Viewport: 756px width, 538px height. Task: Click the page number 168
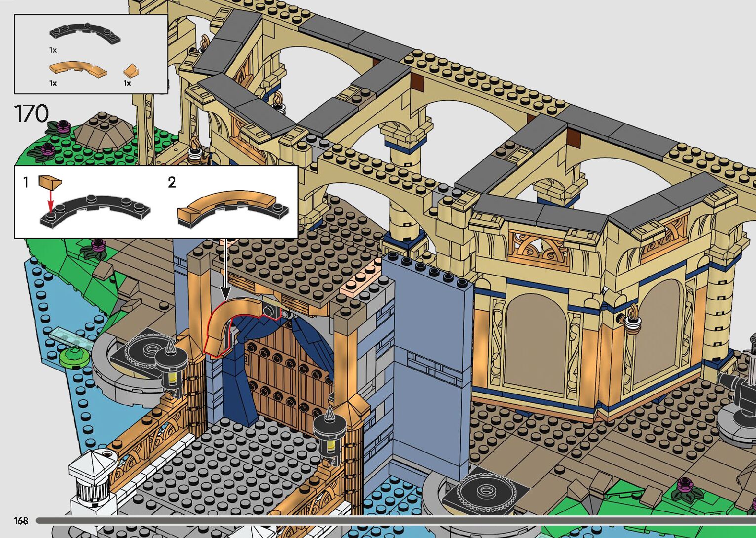21,521
